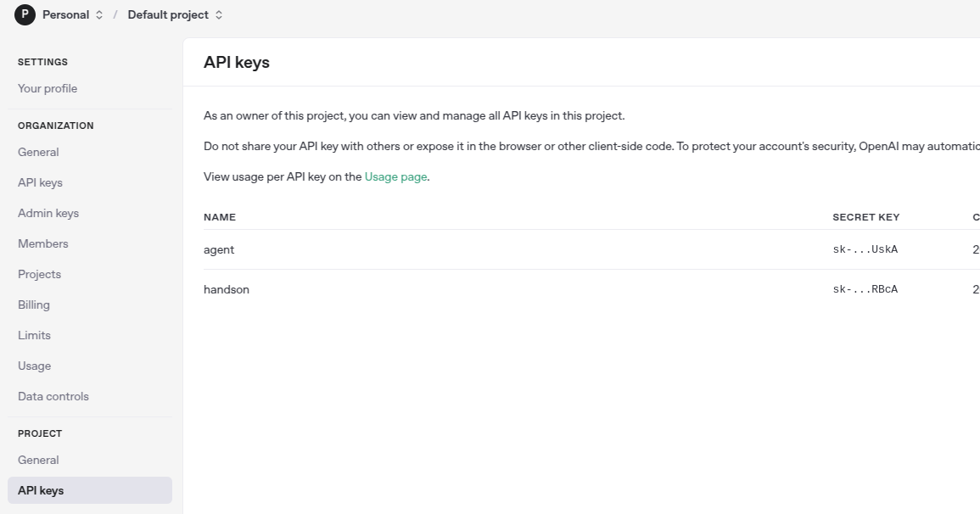Open Your profile settings
980x514 pixels.
(x=48, y=88)
